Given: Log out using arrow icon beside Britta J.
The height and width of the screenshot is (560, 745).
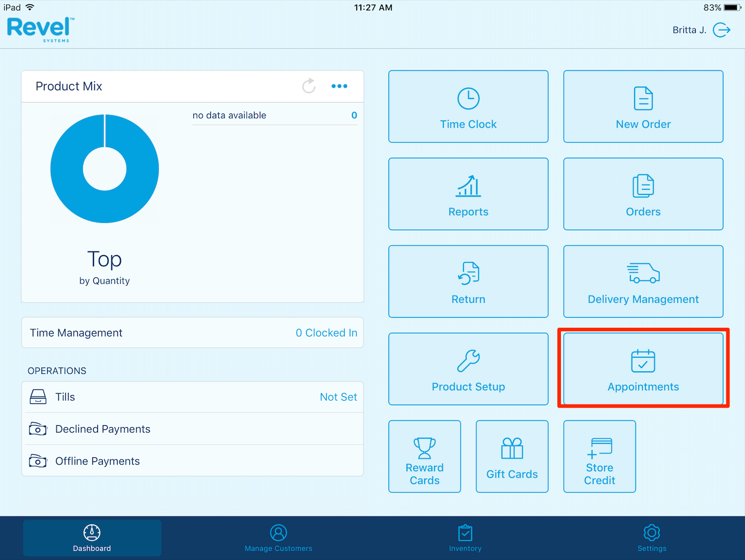Looking at the screenshot, I should [722, 30].
